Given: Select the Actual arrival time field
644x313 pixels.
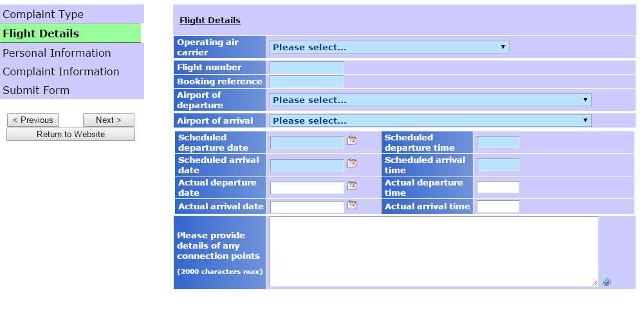Looking at the screenshot, I should click(497, 207).
